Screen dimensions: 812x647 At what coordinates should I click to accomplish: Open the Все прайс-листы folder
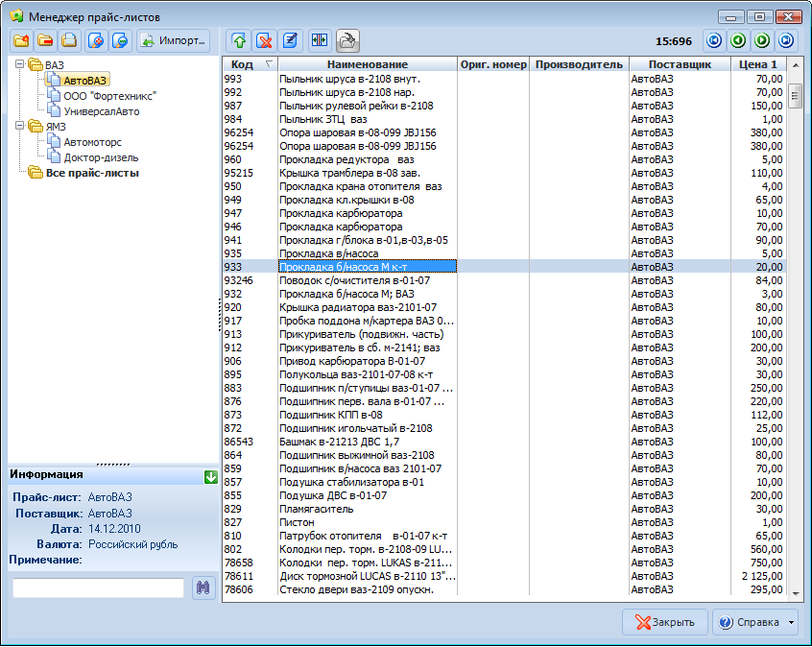click(92, 173)
